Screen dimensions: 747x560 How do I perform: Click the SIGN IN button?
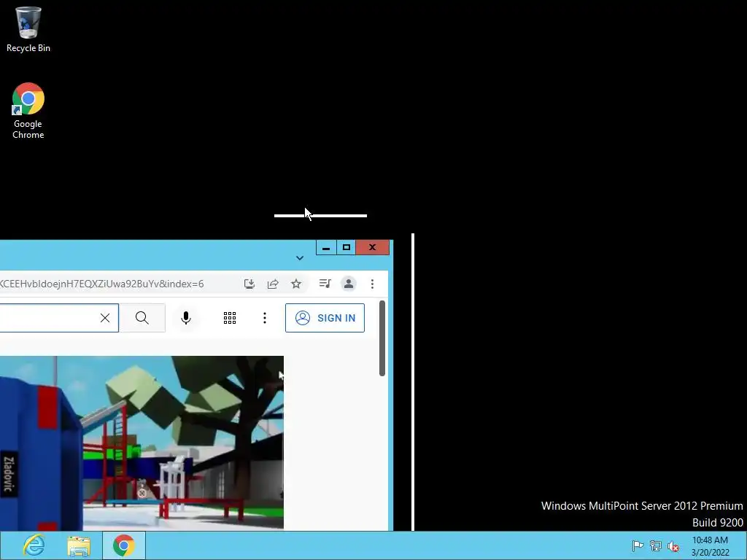[x=325, y=318]
